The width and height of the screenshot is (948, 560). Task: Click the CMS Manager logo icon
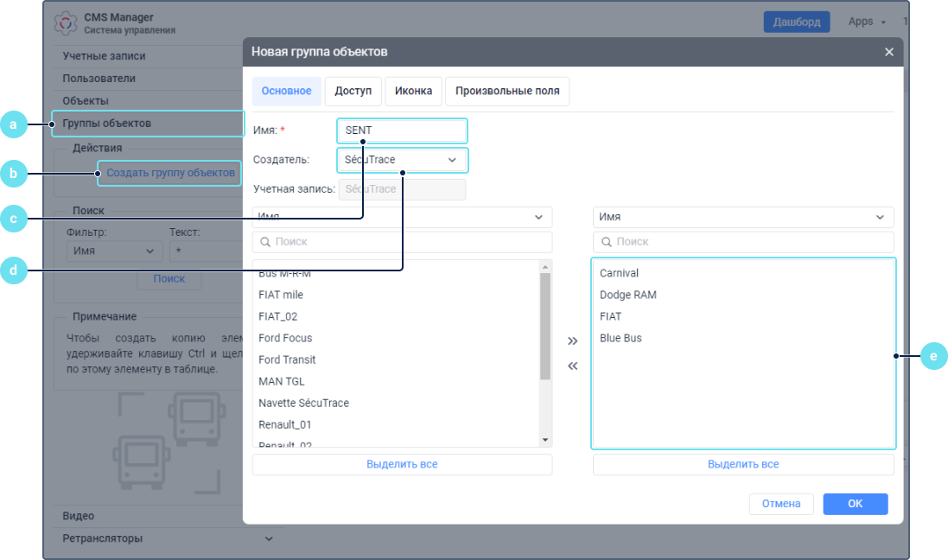pyautogui.click(x=66, y=23)
